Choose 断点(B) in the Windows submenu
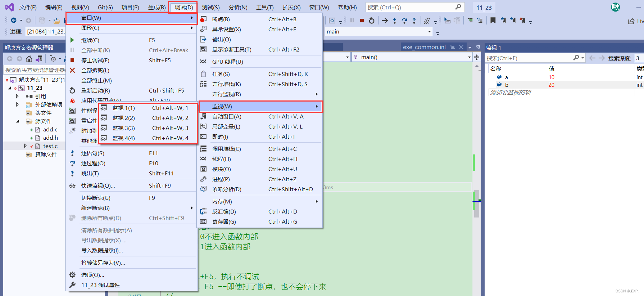 (x=260, y=19)
